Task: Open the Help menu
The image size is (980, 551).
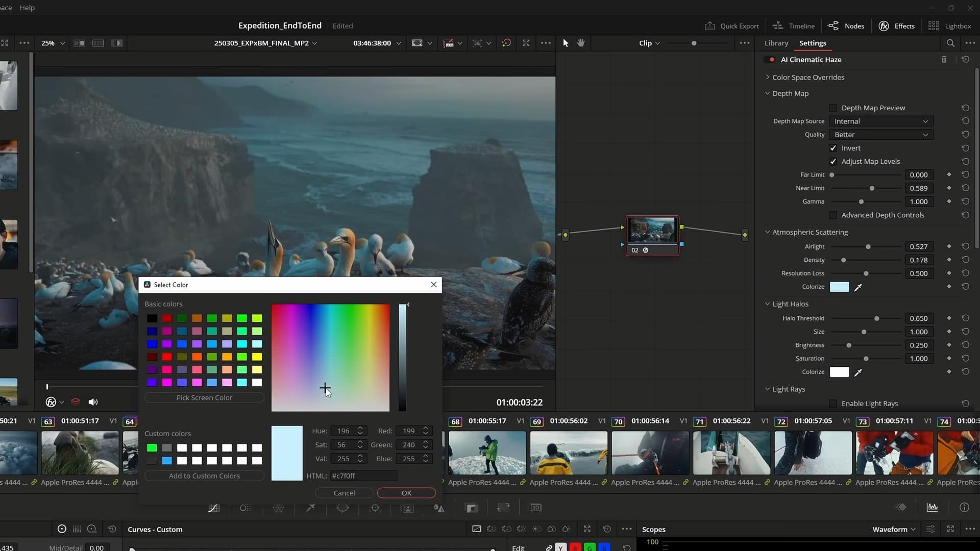Action: [27, 8]
